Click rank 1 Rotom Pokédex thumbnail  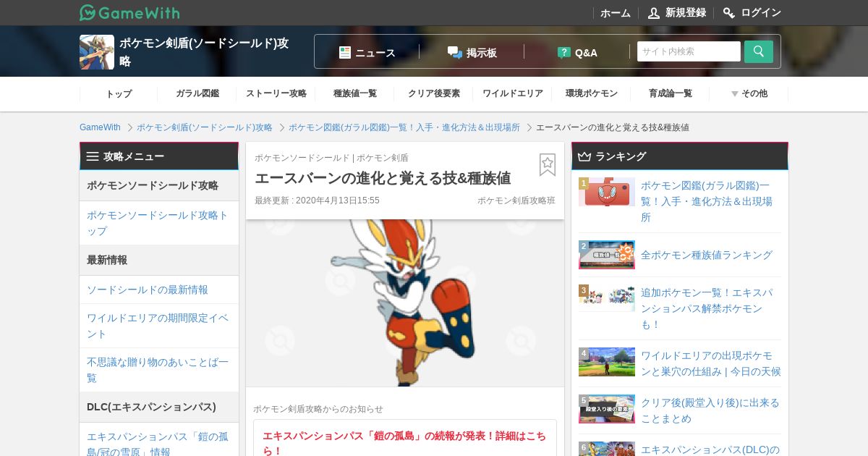[607, 192]
